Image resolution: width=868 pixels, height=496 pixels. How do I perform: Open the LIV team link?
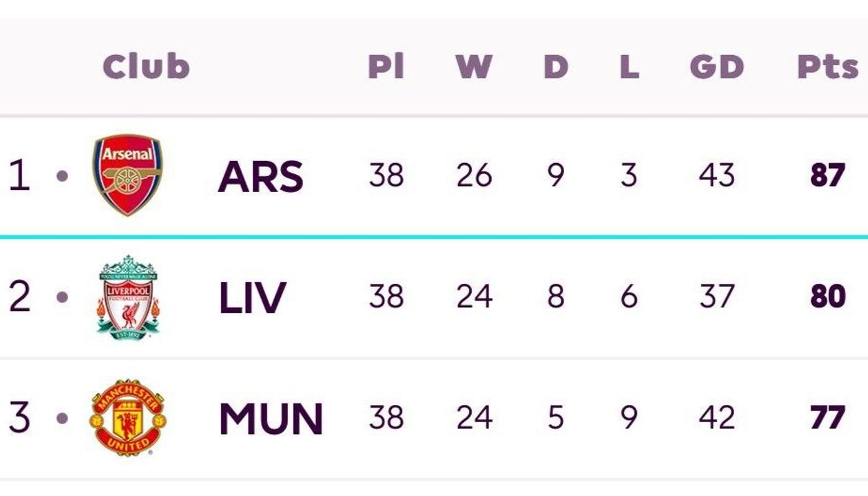click(x=252, y=298)
